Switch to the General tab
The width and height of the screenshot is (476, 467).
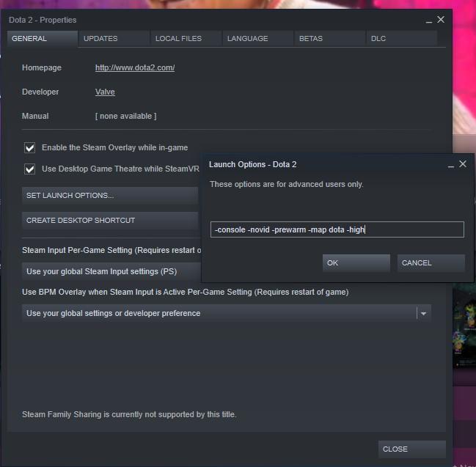43,39
